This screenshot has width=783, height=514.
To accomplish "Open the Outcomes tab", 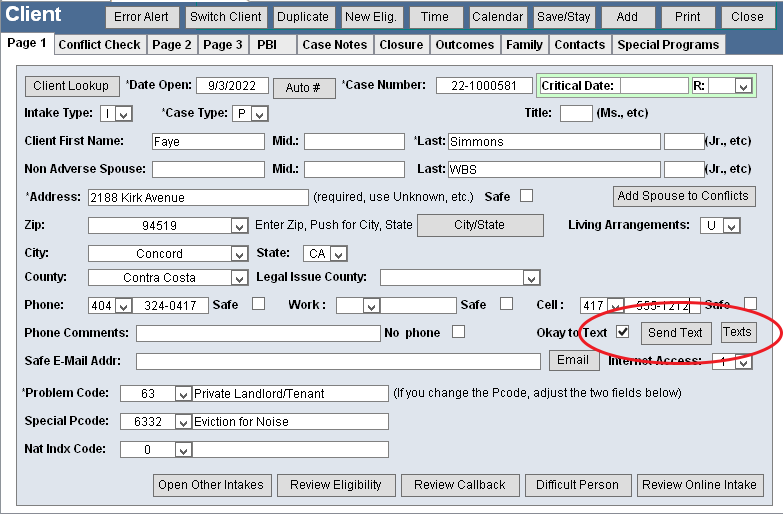I will (464, 45).
